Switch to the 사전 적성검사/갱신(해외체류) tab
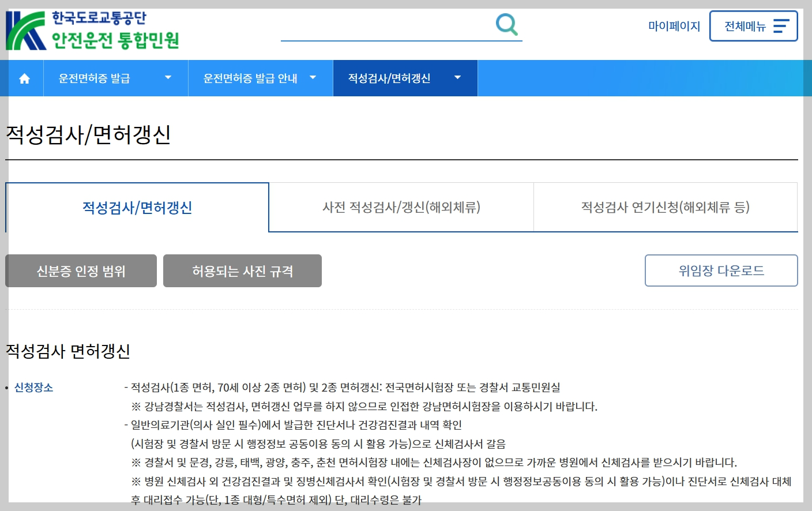The height and width of the screenshot is (511, 812). [401, 208]
